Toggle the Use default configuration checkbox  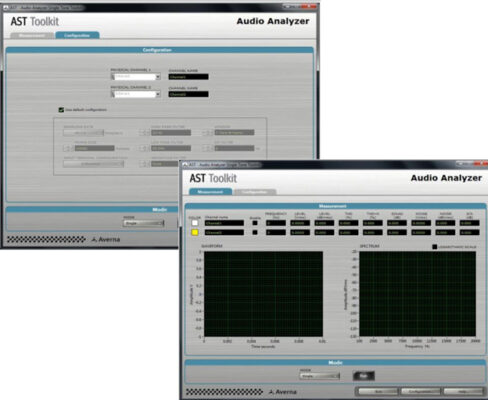(x=61, y=110)
